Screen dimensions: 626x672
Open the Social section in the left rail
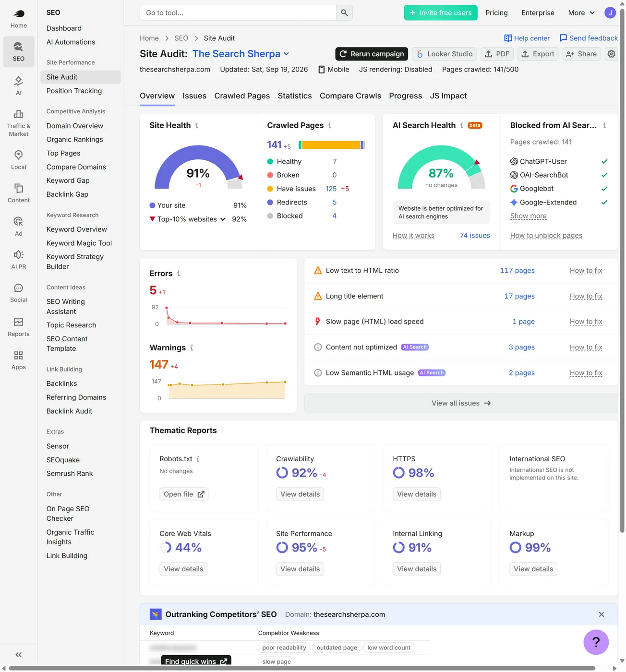tap(19, 293)
